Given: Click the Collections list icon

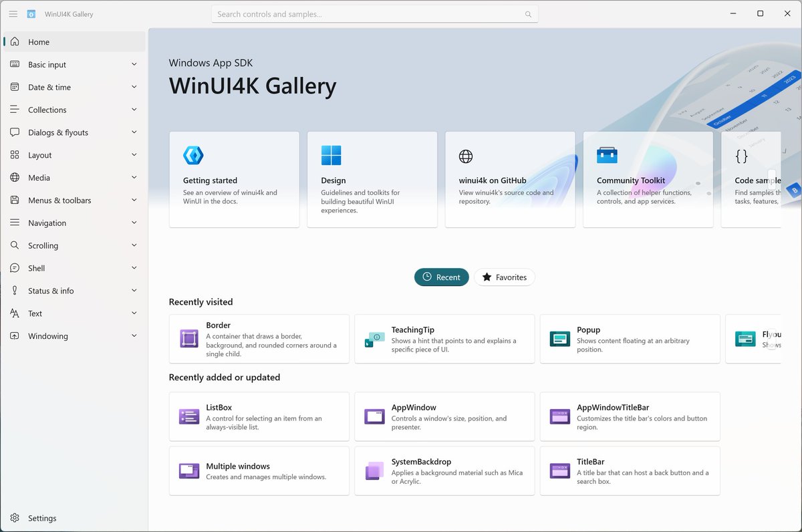Looking at the screenshot, I should pyautogui.click(x=15, y=110).
